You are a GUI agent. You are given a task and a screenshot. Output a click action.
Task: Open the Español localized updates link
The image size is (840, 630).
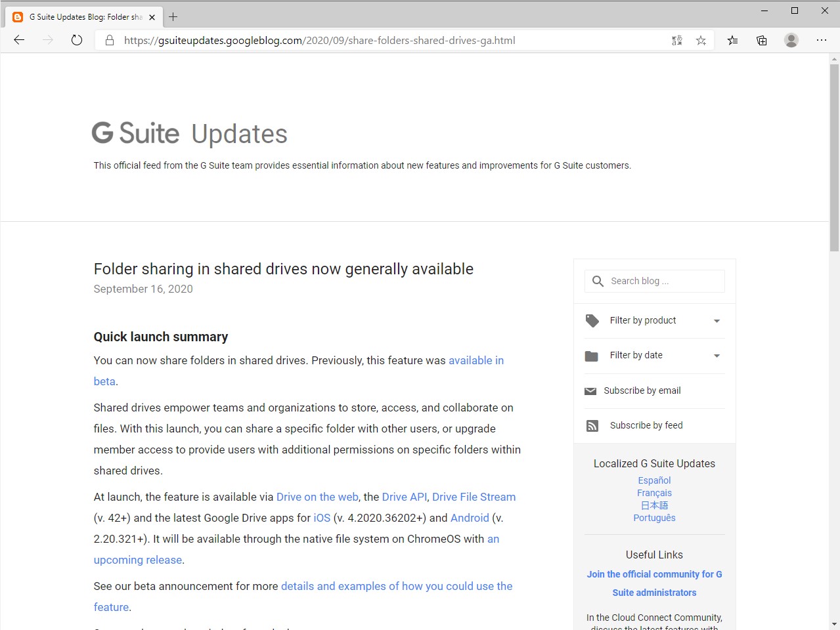coord(653,480)
